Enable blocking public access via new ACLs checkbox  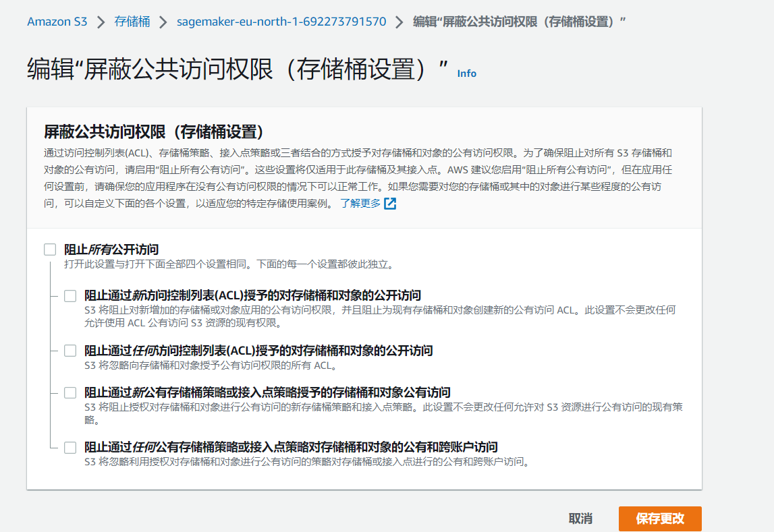point(70,296)
